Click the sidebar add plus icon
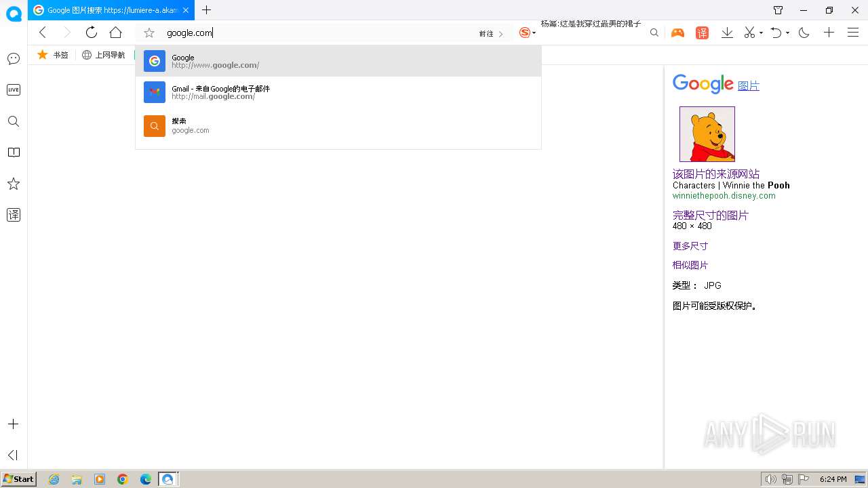This screenshot has height=488, width=868. click(14, 424)
